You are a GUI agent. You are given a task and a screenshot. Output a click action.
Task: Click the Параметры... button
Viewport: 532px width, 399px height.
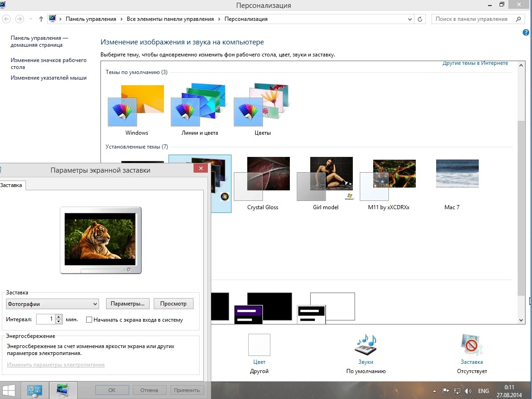click(x=128, y=304)
